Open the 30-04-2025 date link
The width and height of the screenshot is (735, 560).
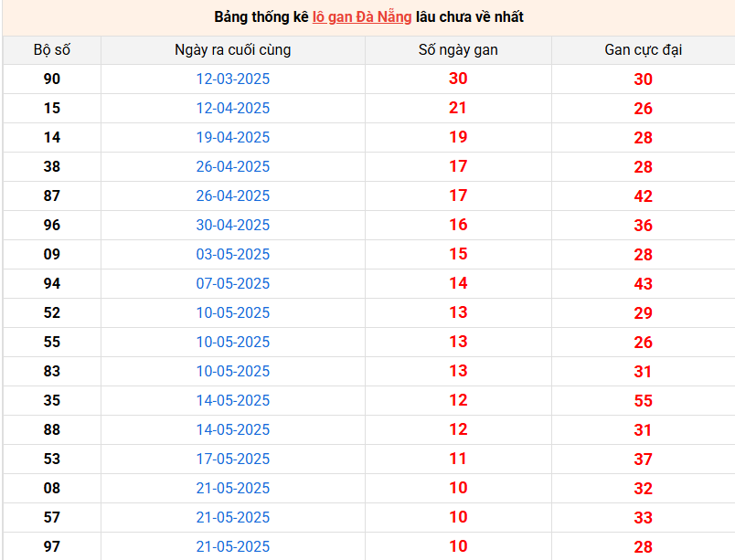click(233, 226)
